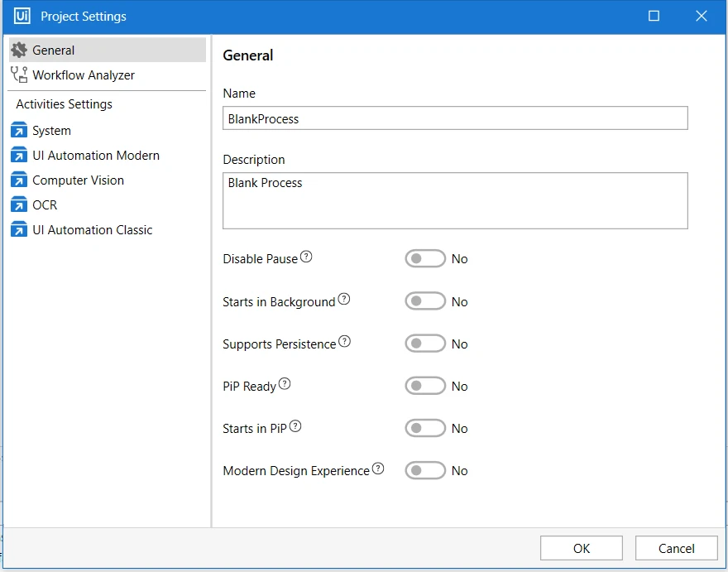Show help for PiP Ready

pos(285,384)
